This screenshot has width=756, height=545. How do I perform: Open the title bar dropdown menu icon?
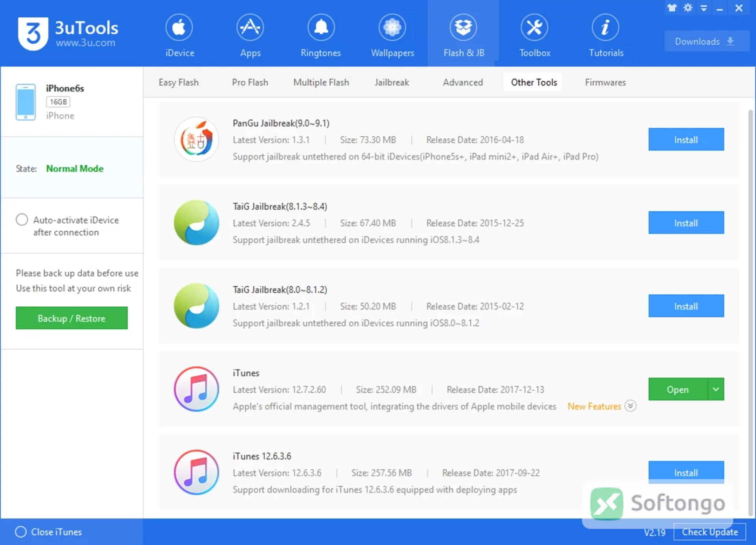(704, 8)
